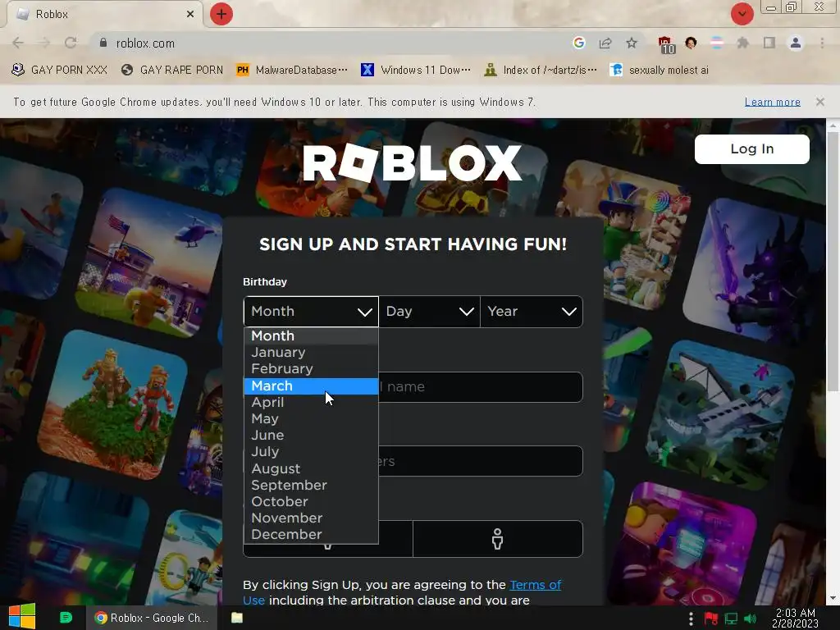Select January from the month list
This screenshot has height=630, width=840.
311,353
